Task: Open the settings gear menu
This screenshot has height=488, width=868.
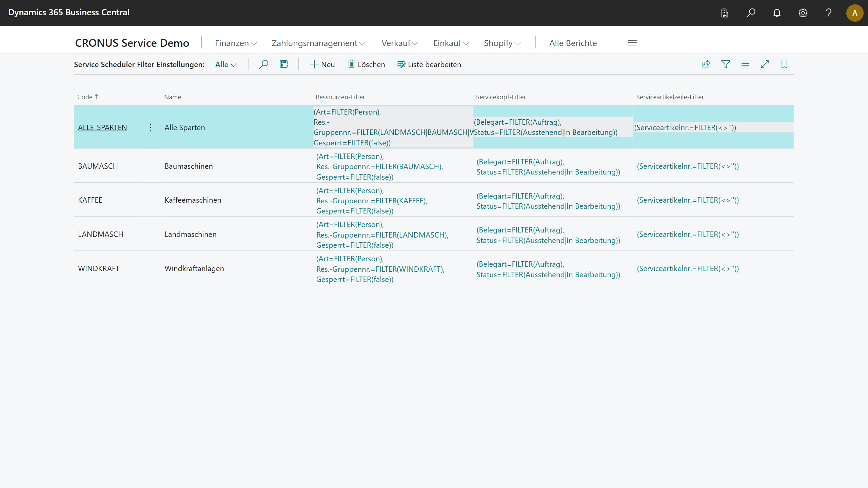Action: tap(803, 13)
